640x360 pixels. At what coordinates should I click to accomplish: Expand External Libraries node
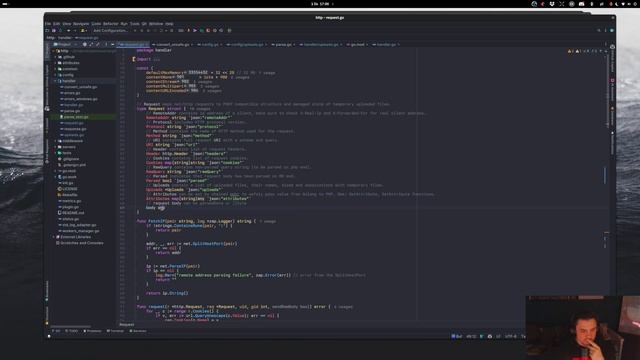(x=53, y=237)
